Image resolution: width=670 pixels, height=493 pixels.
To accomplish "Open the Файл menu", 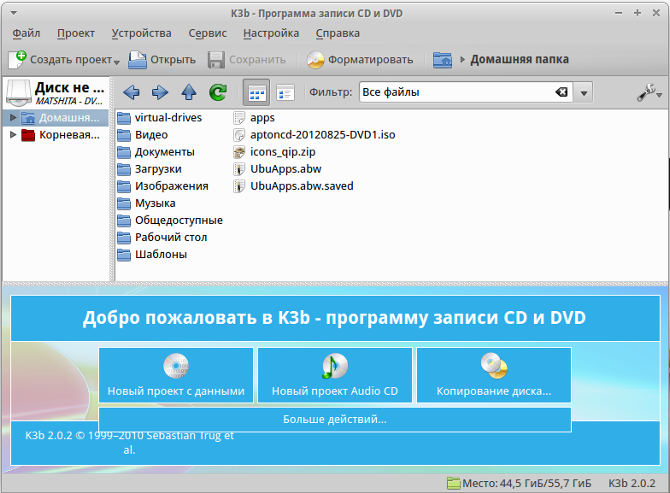I will point(26,33).
